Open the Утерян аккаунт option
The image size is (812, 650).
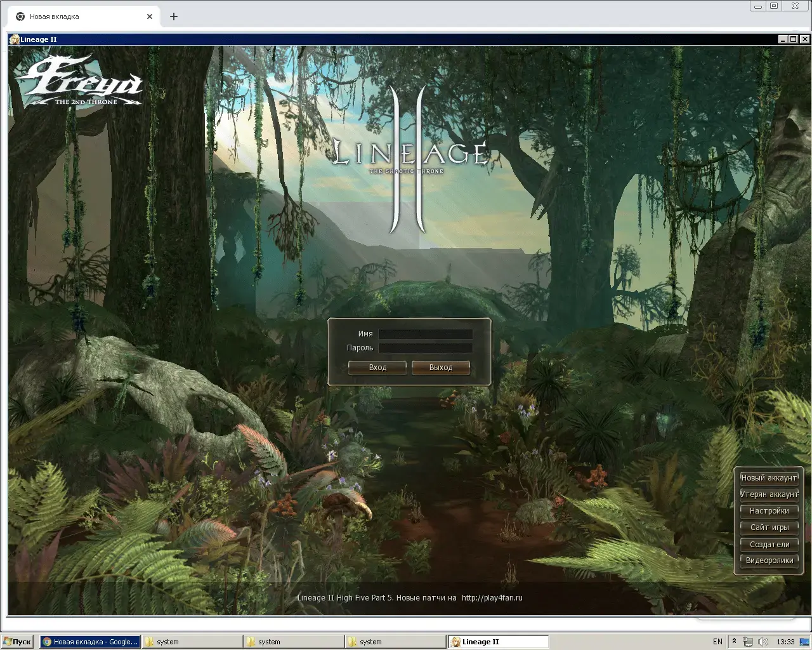pyautogui.click(x=769, y=494)
